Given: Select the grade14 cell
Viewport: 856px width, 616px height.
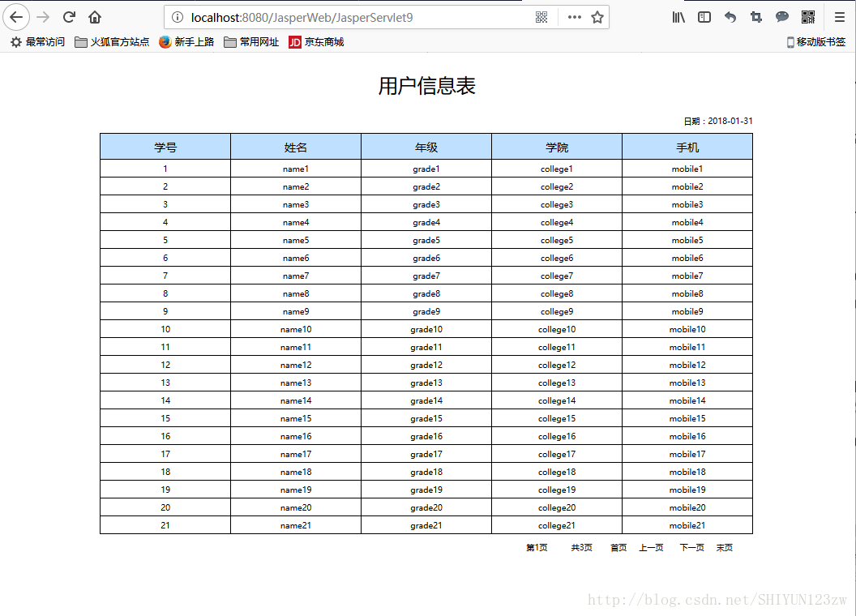Looking at the screenshot, I should click(x=426, y=401).
